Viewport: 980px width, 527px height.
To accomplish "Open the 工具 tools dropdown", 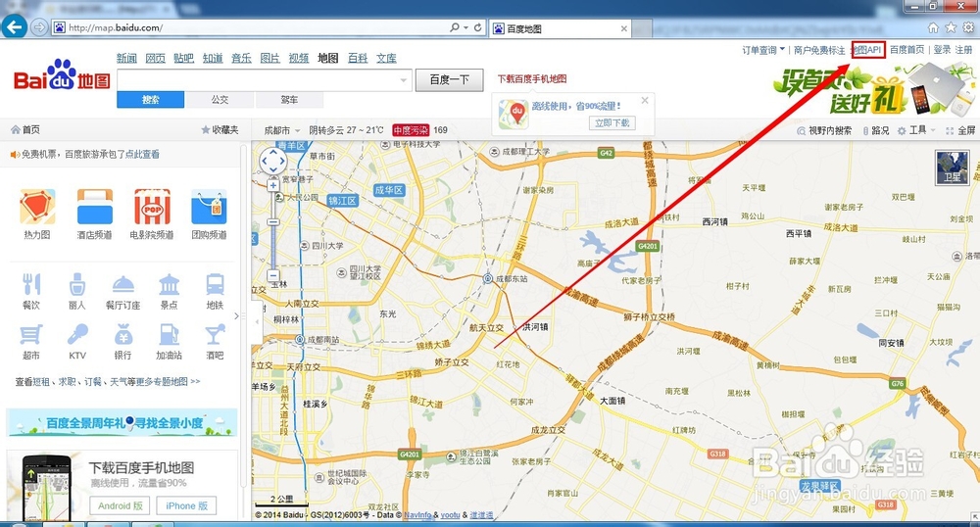I will (916, 130).
